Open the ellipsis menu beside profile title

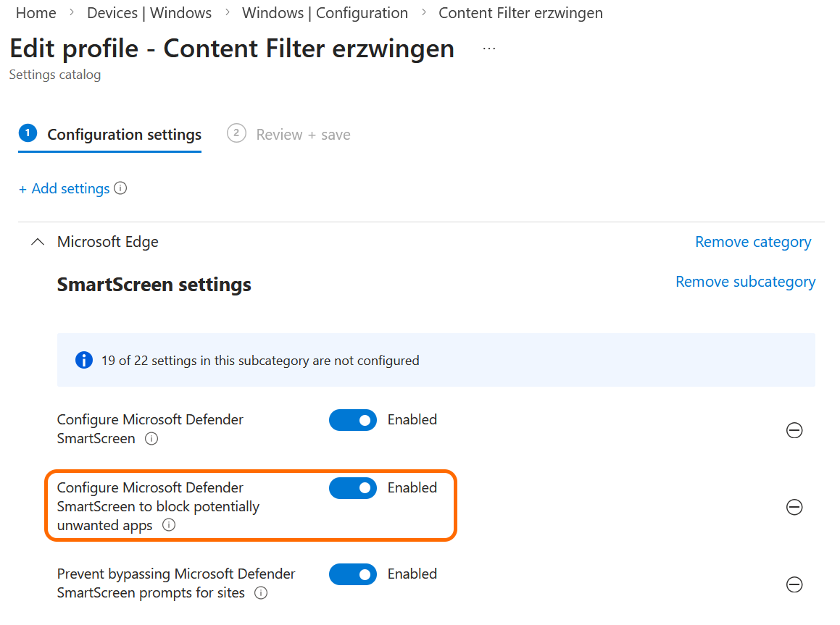click(489, 49)
